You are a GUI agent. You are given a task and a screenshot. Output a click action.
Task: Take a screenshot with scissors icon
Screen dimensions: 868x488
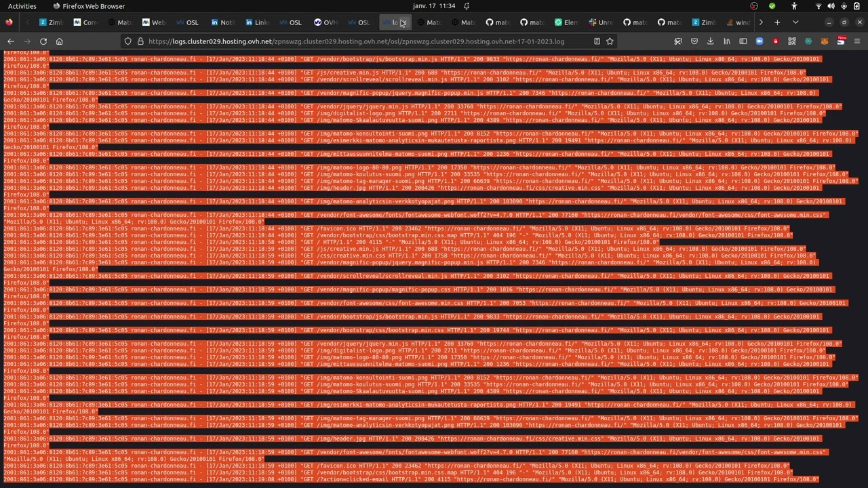(677, 41)
